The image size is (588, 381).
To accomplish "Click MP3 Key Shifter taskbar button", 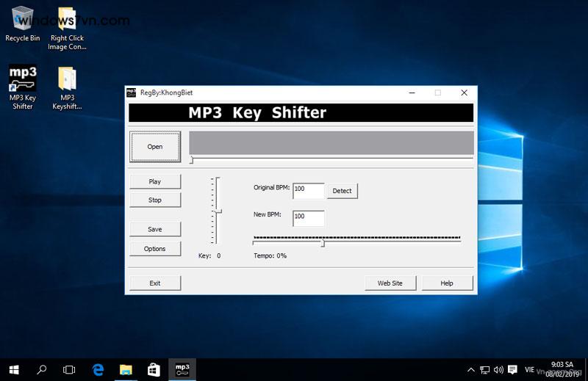I will (x=182, y=370).
